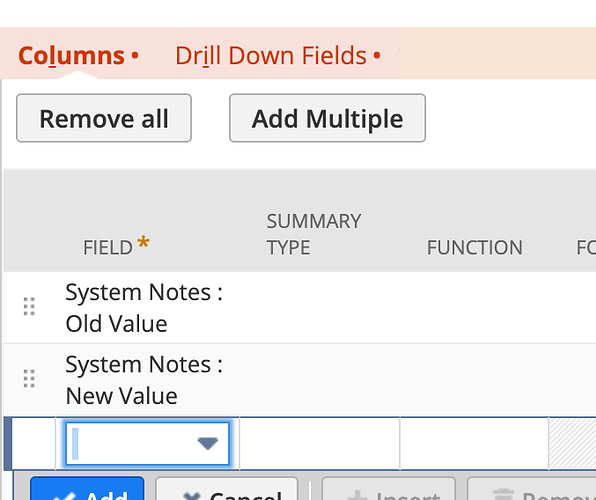Grab the drag handle for Old Value row

(29, 306)
